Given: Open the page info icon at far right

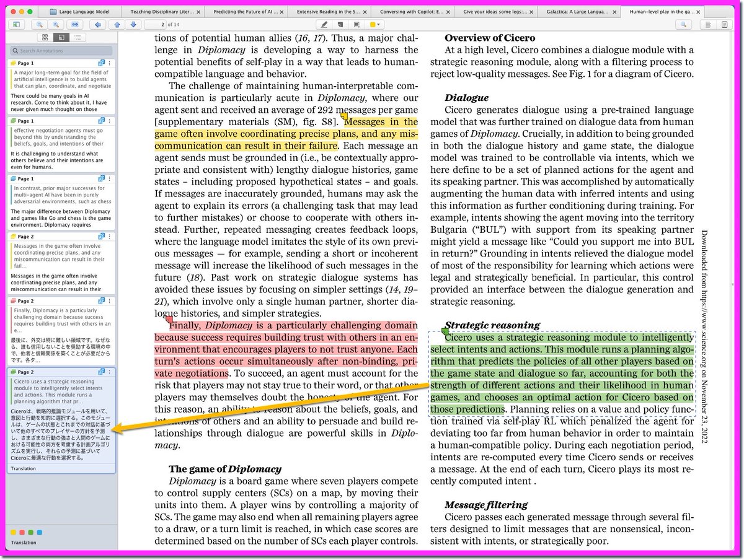Looking at the screenshot, I should [724, 24].
